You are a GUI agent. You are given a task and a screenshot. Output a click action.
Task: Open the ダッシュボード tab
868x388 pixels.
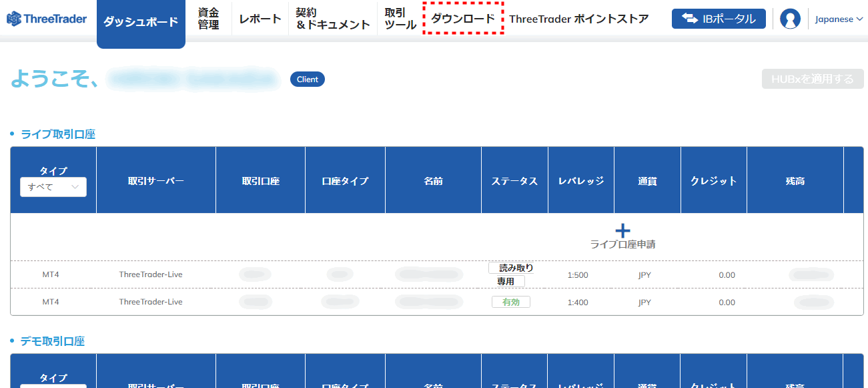141,22
